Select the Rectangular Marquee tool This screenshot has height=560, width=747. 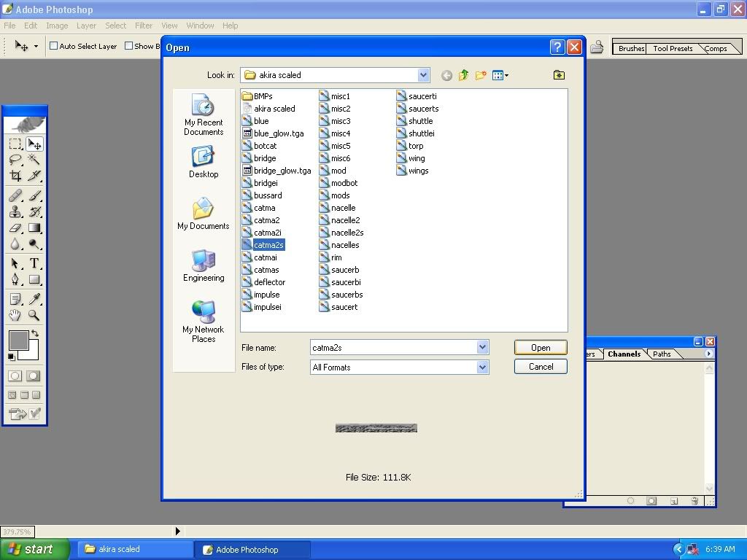tap(15, 144)
